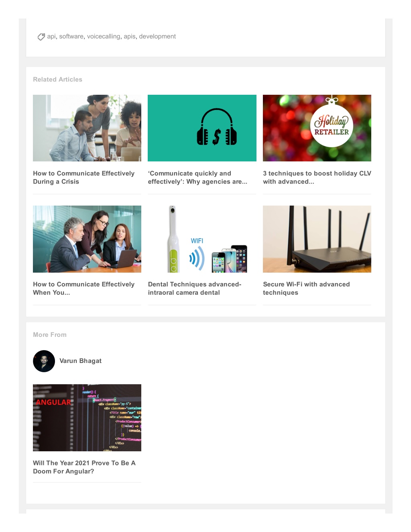
Task: Open 'Dental Techniques advanced-intraoral camera dental' link
Action: click(x=195, y=288)
